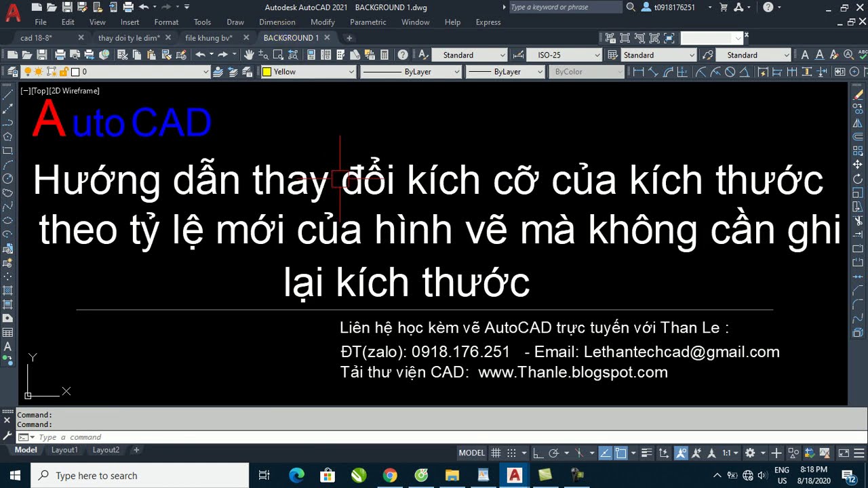
Task: Click the Customization menu icon in status bar
Action: (859, 453)
